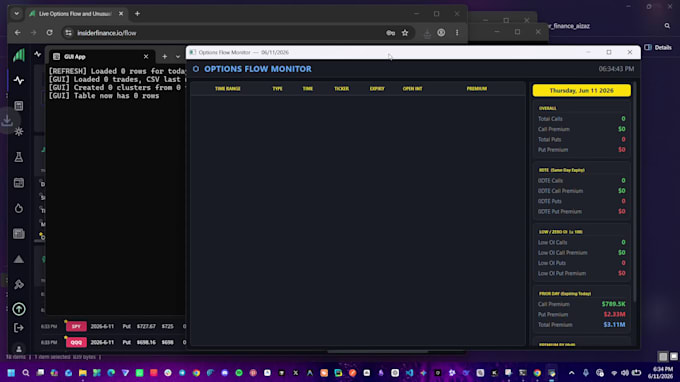This screenshot has height=382, width=680.
Task: Open Chrome profile avatar icon
Action: pyautogui.click(x=441, y=33)
